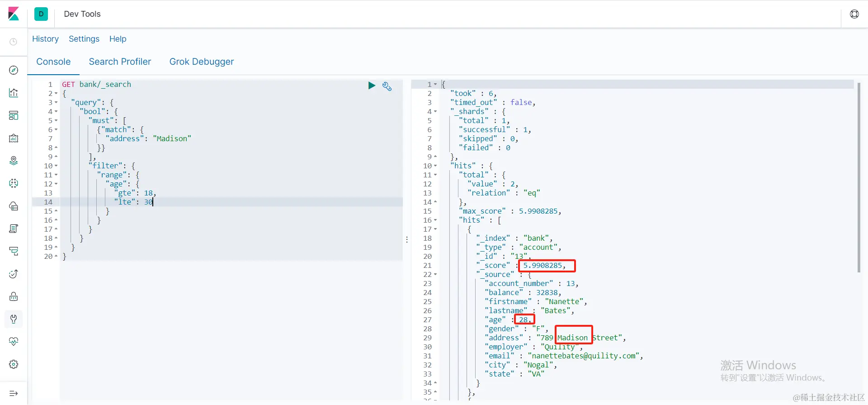868x405 pixels.
Task: Open the space selector D avatar
Action: pos(41,14)
